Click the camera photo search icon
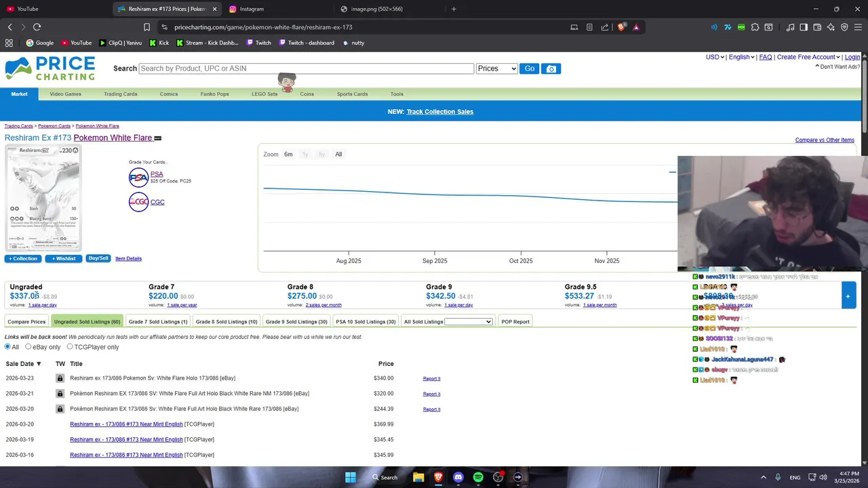This screenshot has width=868, height=488. pos(551,68)
